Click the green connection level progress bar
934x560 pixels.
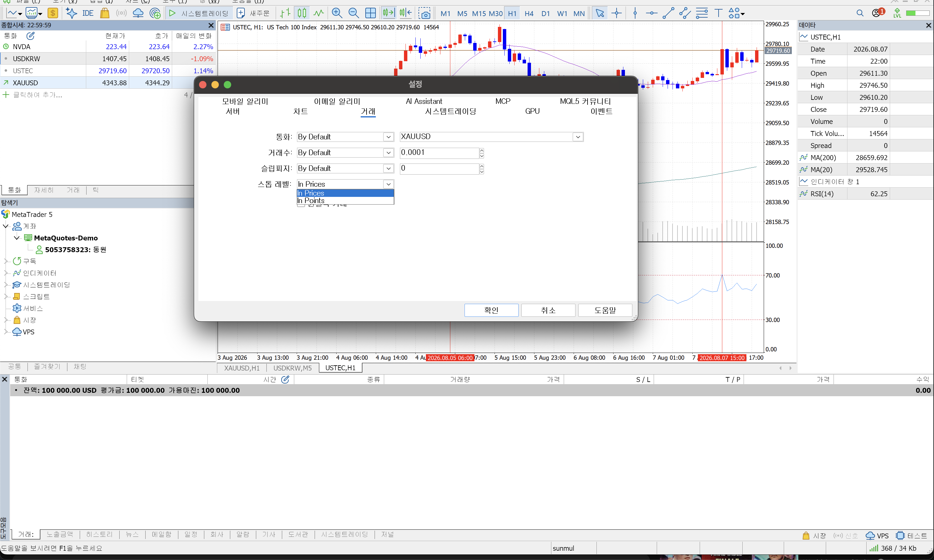(x=918, y=13)
